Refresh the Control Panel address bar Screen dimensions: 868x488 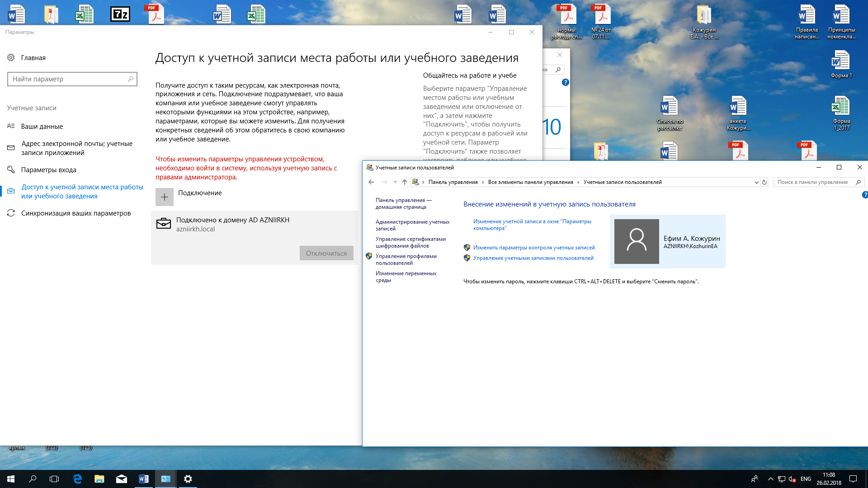click(x=764, y=182)
